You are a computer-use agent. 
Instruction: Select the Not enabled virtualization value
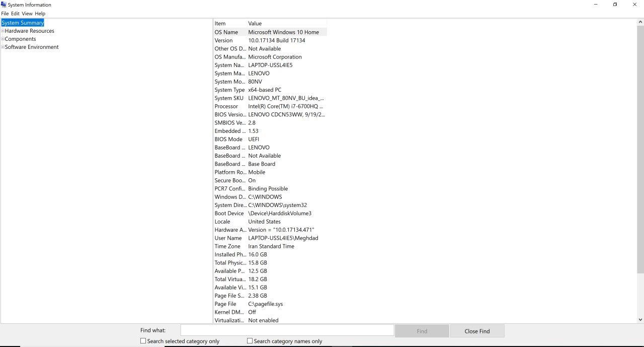pyautogui.click(x=263, y=320)
